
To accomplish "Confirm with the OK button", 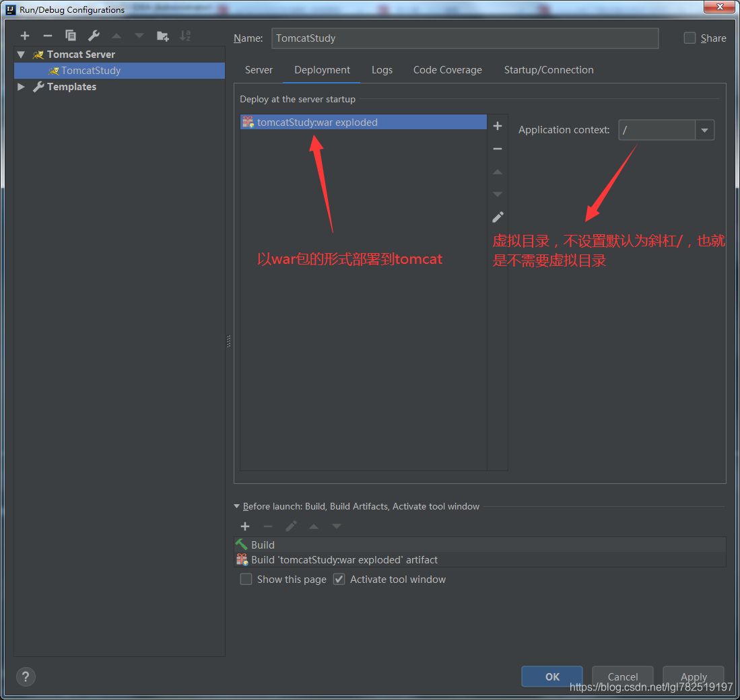I will tap(551, 677).
